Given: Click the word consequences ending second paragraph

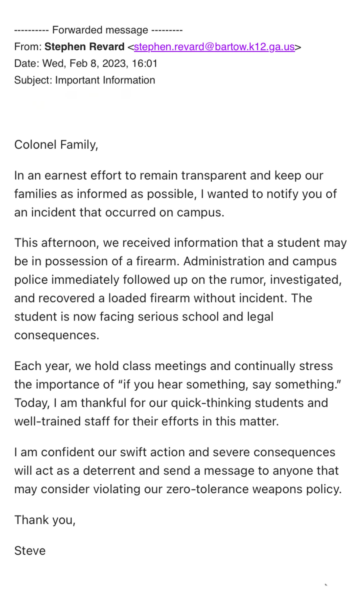Looking at the screenshot, I should click(56, 335).
